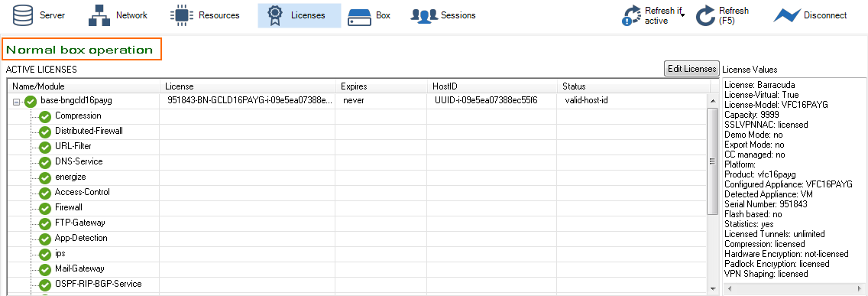Click License Values scroll left arrow

coord(730,289)
